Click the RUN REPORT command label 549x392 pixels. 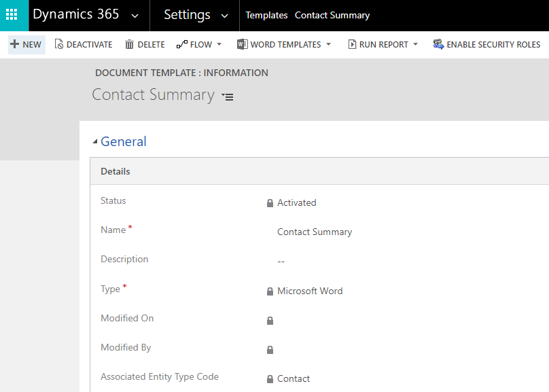[x=384, y=45]
